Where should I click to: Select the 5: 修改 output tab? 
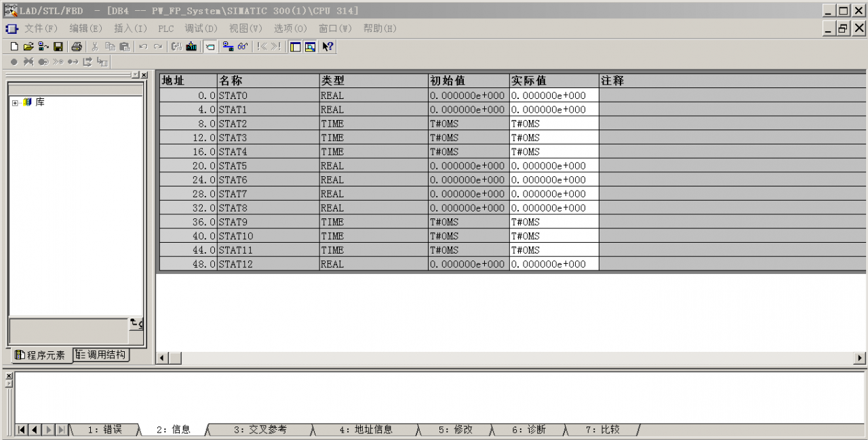[x=455, y=430]
